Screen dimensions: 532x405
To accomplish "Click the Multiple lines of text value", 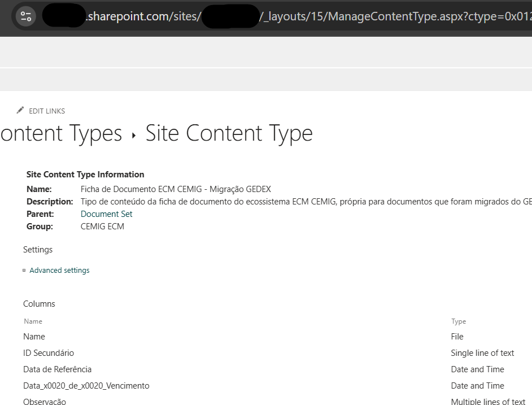I will coord(488,401).
